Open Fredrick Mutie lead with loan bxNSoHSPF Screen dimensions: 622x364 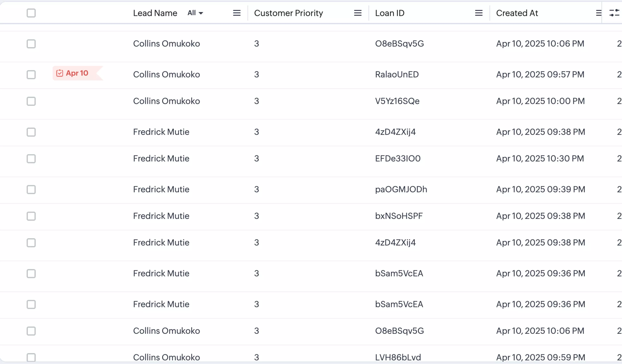pyautogui.click(x=161, y=216)
